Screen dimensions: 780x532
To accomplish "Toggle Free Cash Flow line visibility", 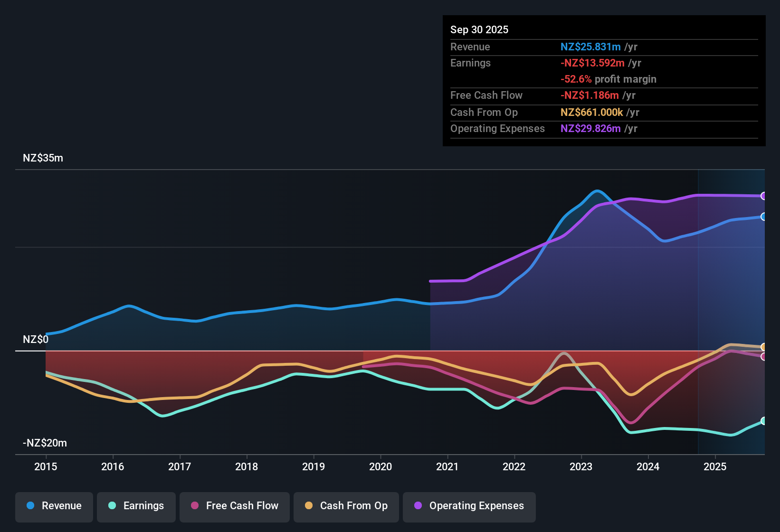I will 234,506.
